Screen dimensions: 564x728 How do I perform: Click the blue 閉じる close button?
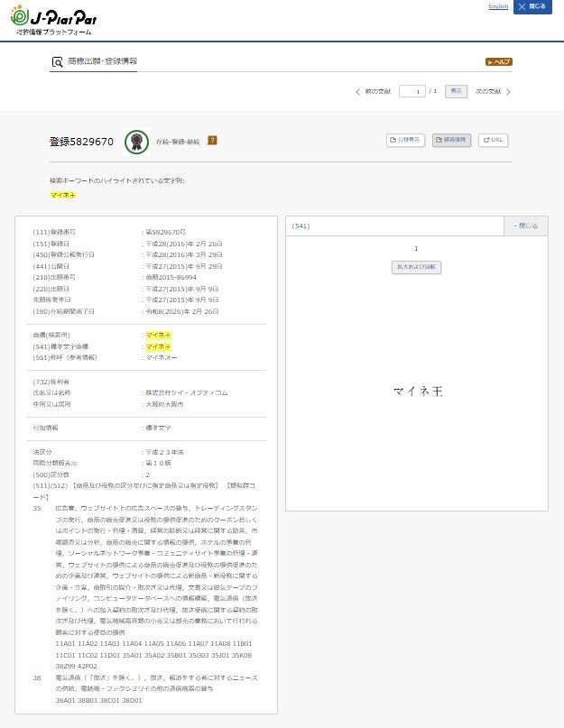point(532,7)
